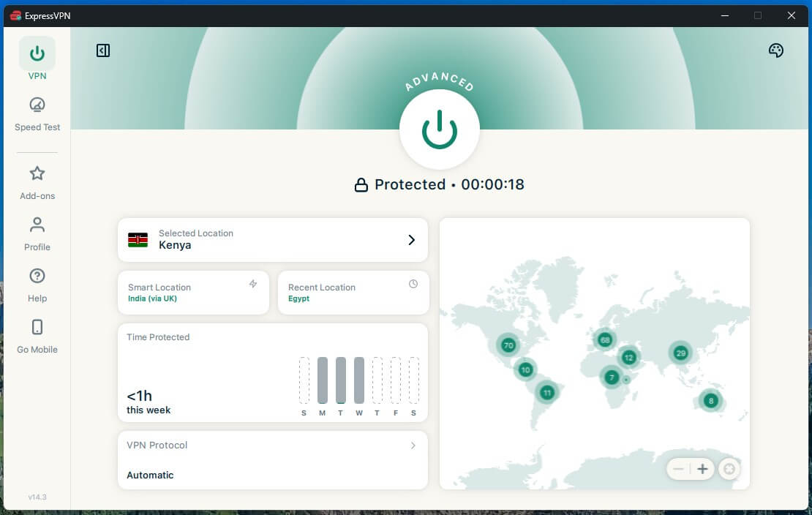
Task: Click the small unnumbered map dot near Kenya
Action: click(x=626, y=380)
